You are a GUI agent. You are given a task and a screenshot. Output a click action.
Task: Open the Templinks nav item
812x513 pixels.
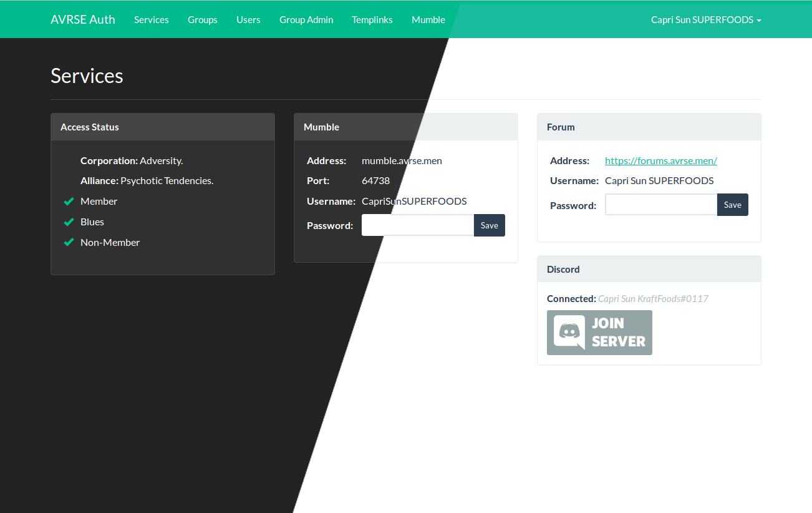pos(372,19)
